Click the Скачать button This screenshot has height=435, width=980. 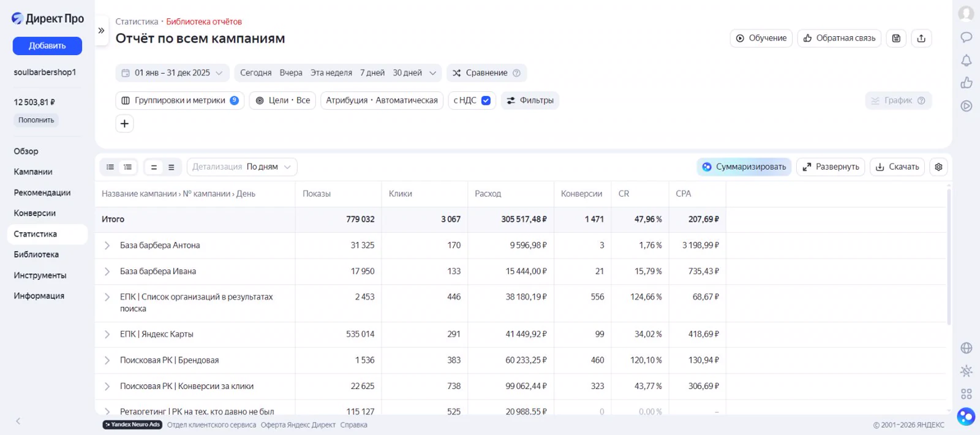pyautogui.click(x=897, y=167)
